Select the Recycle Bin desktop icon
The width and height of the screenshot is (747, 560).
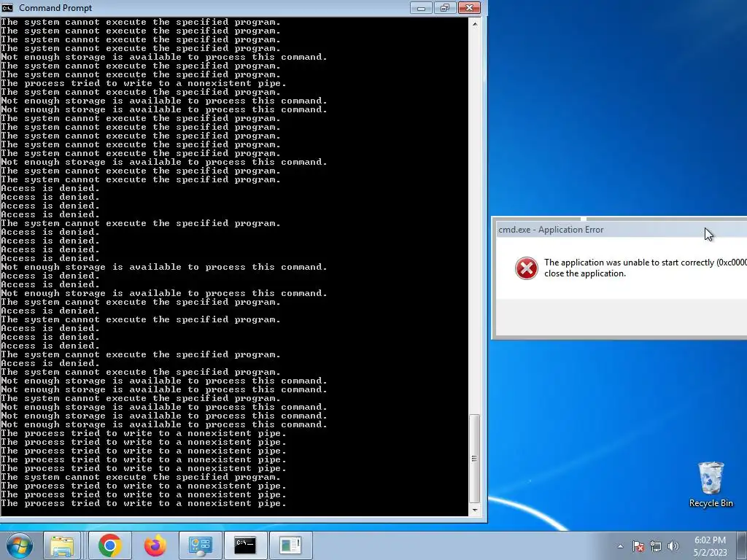(x=711, y=484)
